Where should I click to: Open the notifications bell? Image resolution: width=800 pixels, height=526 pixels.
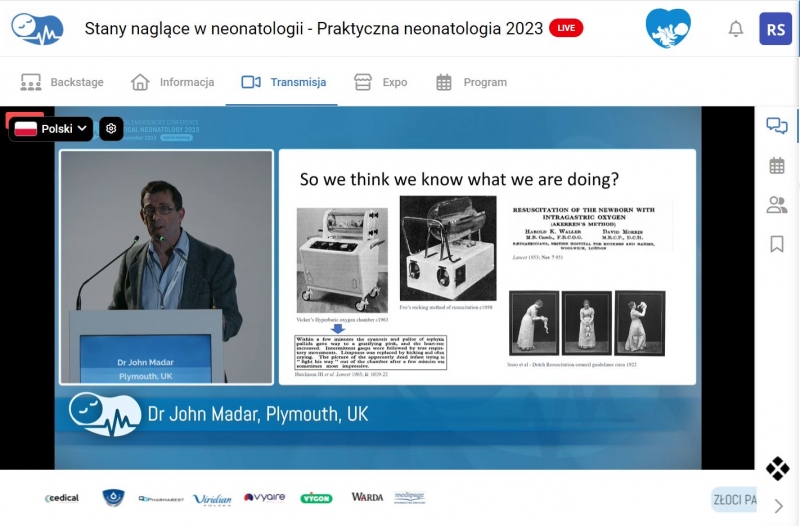[736, 28]
